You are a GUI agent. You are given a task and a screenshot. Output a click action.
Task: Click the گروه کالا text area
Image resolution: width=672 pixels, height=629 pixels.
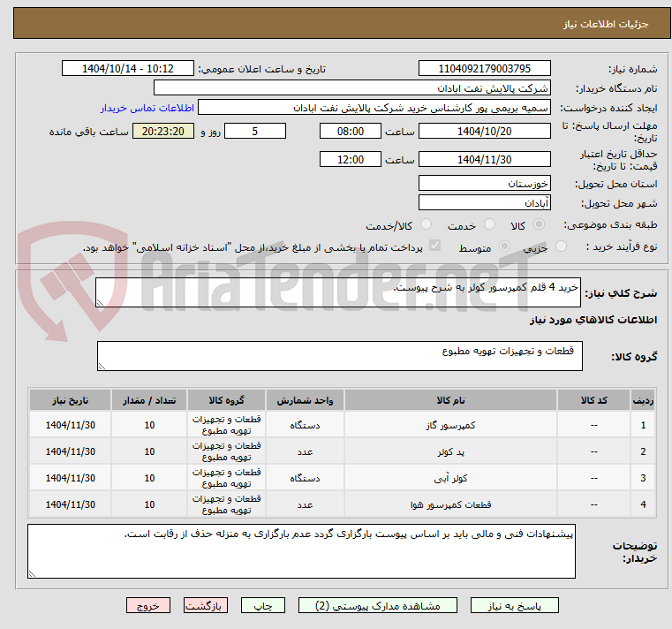point(339,356)
